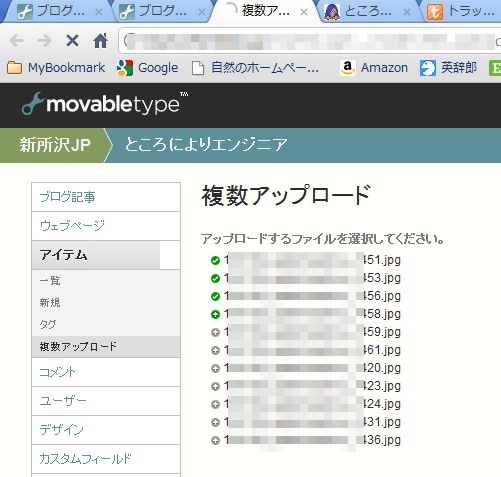This screenshot has width=501, height=477.
Task: Click the gray pending icon for 23.jpg
Action: pos(215,386)
